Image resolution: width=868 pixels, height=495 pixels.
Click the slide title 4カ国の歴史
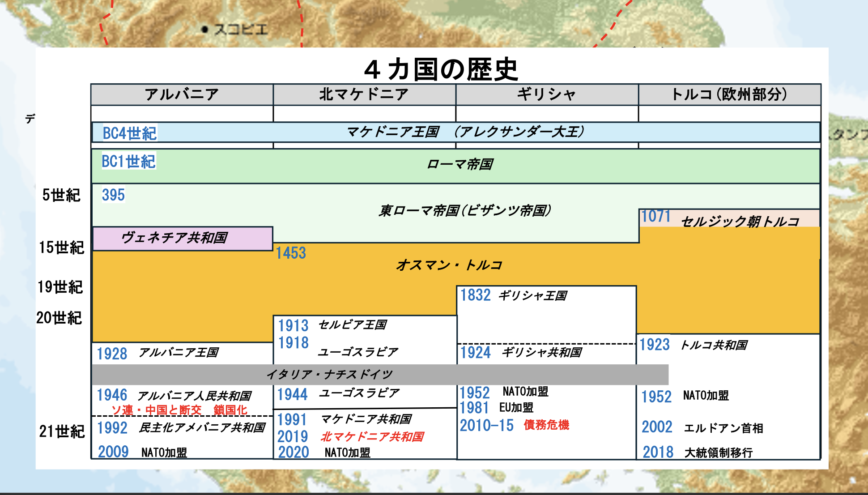441,70
